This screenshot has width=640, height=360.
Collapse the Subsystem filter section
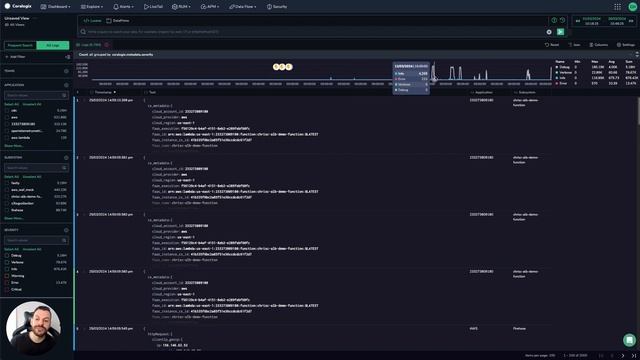[66, 158]
